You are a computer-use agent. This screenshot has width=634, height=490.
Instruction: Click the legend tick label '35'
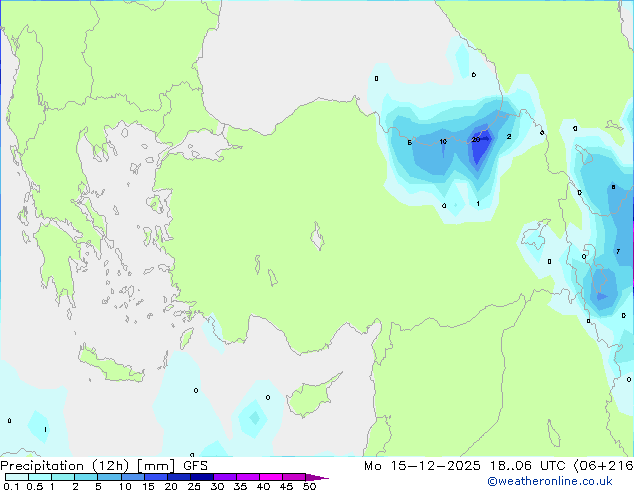240,486
